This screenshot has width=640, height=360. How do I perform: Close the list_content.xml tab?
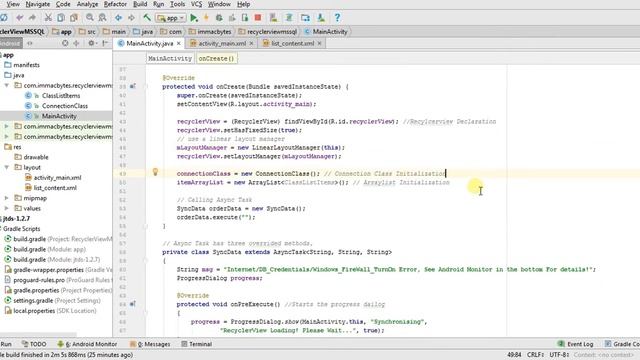(320, 43)
